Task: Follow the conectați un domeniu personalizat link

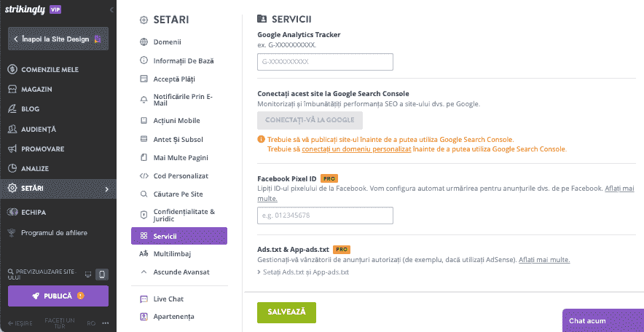Action: click(x=356, y=149)
